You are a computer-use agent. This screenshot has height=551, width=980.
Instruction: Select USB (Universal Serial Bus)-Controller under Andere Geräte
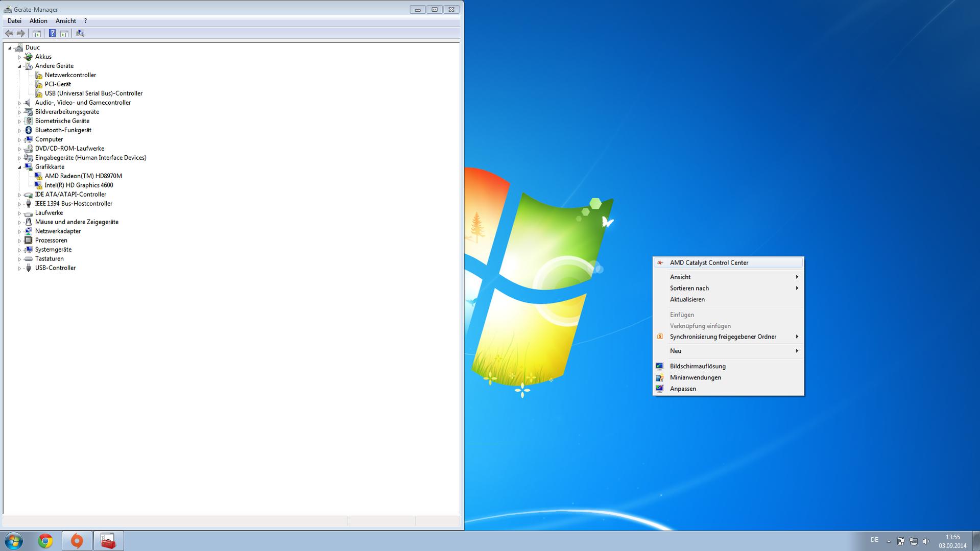click(x=93, y=93)
